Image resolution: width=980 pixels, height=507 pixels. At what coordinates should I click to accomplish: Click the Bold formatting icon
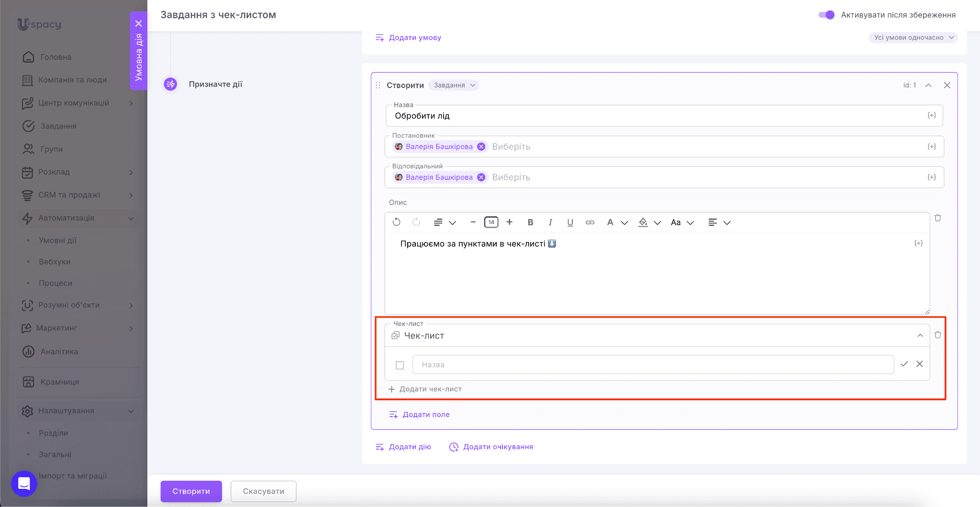coord(530,222)
